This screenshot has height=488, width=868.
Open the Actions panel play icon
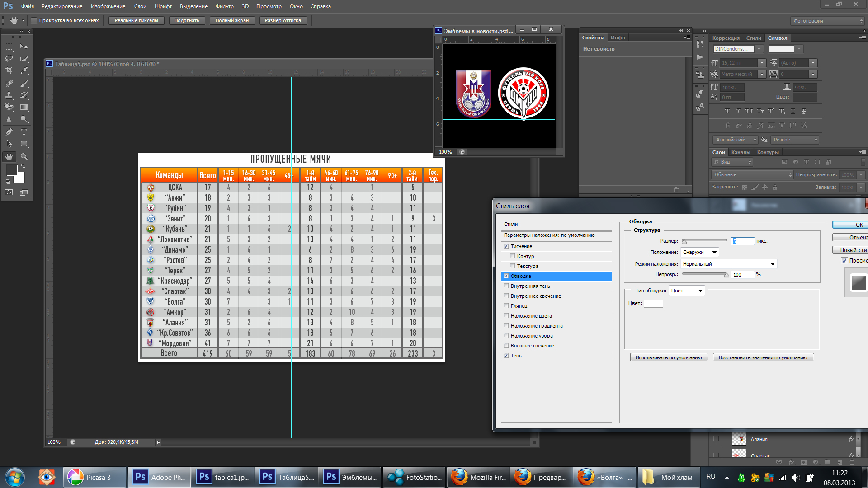(700, 57)
